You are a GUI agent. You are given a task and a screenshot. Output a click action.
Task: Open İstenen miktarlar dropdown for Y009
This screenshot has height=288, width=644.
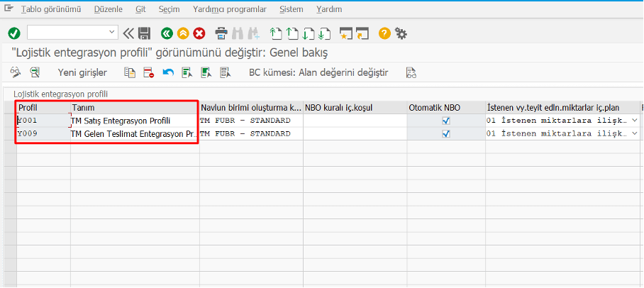[x=633, y=133]
